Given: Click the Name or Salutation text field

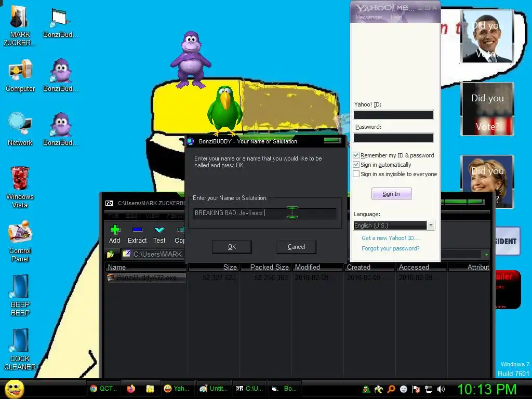Looking at the screenshot, I should click(264, 213).
